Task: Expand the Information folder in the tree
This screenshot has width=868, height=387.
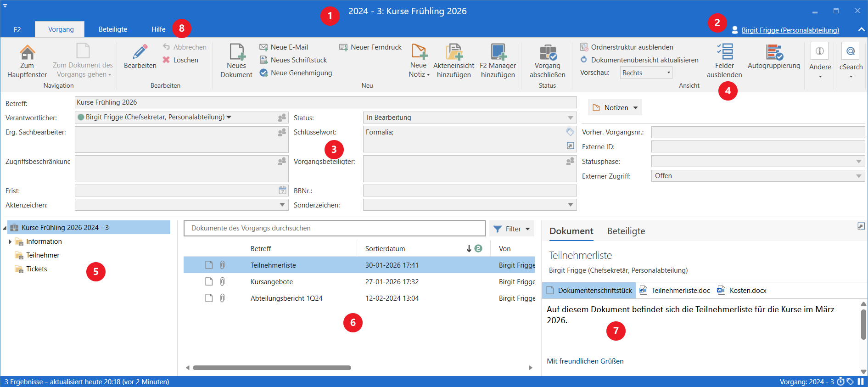Action: coord(10,241)
